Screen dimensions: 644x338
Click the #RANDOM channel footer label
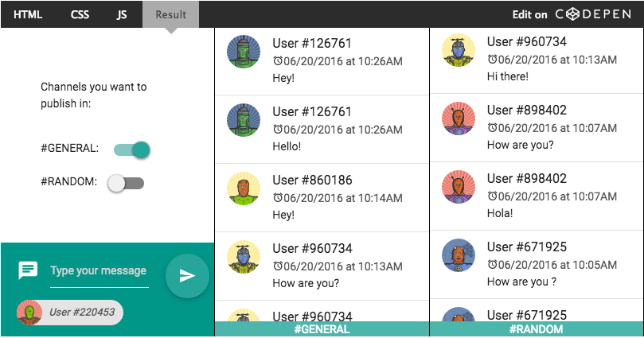tap(537, 329)
